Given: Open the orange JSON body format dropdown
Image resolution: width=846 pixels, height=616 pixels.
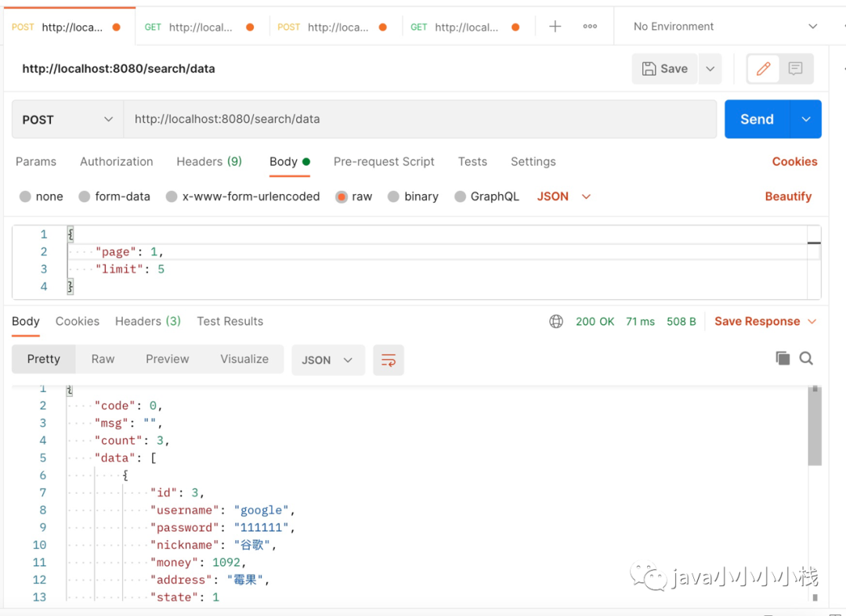Looking at the screenshot, I should pos(563,196).
